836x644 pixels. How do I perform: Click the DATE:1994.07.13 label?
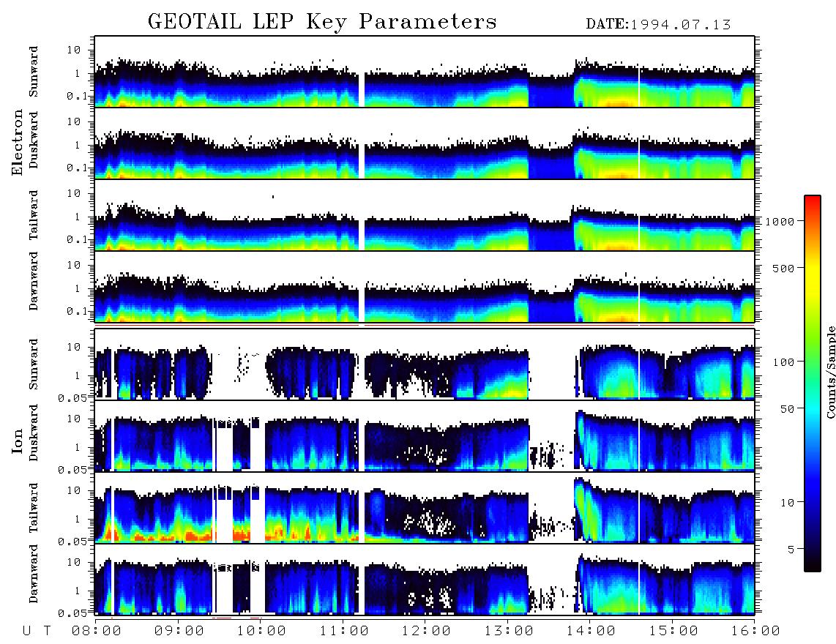pos(658,25)
